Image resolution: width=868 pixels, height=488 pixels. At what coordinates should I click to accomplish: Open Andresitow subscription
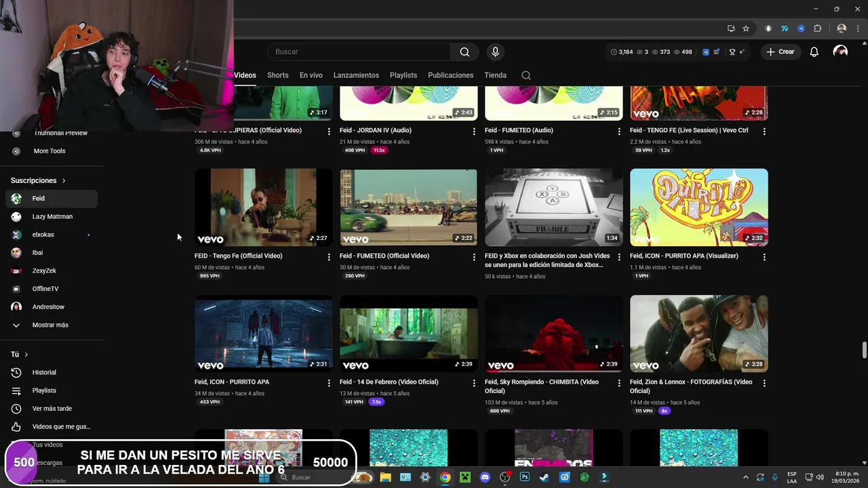click(52, 307)
